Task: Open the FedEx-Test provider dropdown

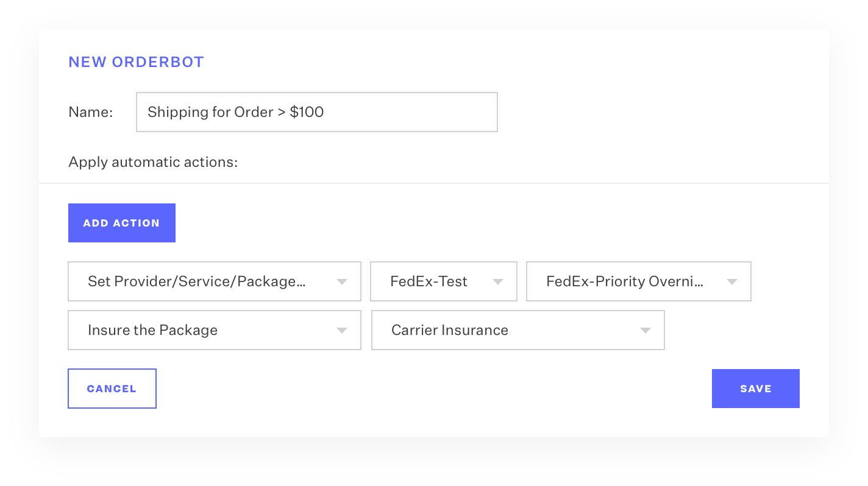Action: (444, 281)
